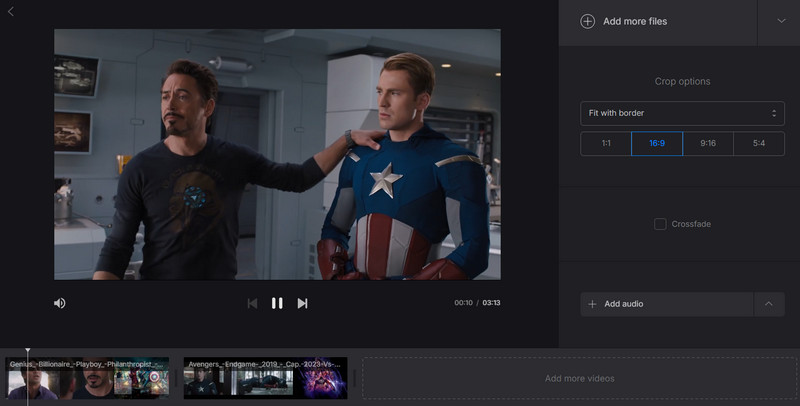Select the Genius Billionaire Playboy clip
This screenshot has width=800, height=406.
[87, 378]
